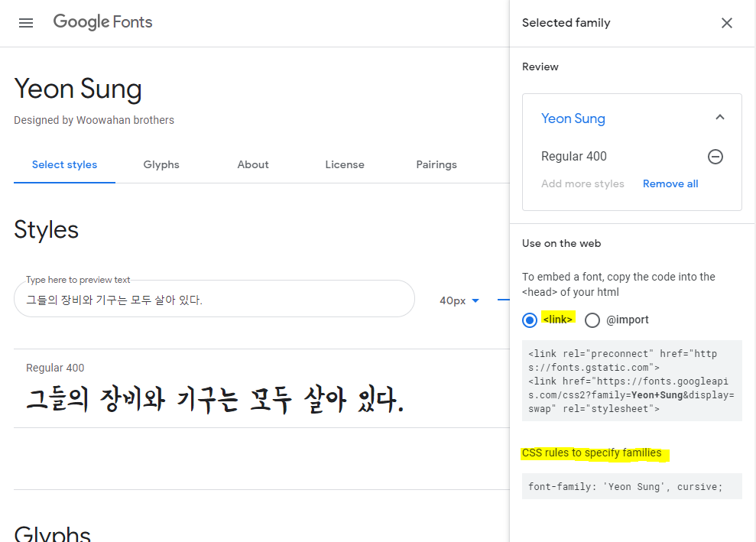This screenshot has width=756, height=542.
Task: Click the 'Use on the web' heading
Action: click(x=561, y=244)
